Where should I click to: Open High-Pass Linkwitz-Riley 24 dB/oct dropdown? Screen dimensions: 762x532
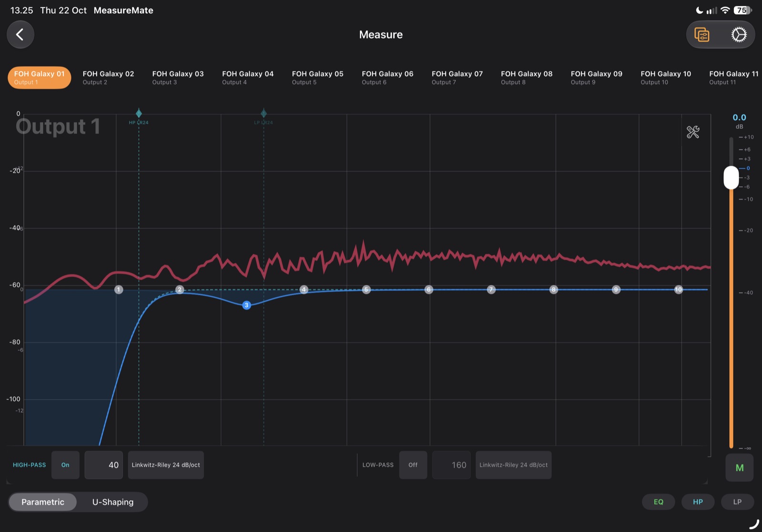(x=166, y=465)
